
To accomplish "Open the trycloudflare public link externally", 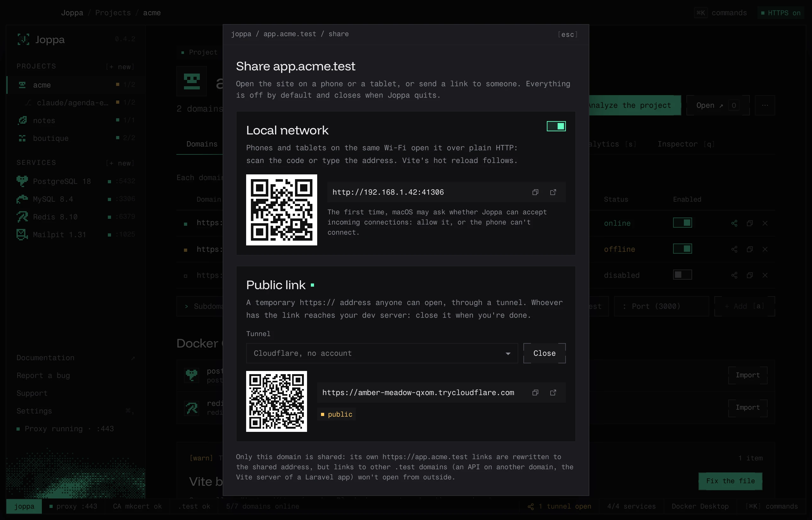I will click(553, 392).
